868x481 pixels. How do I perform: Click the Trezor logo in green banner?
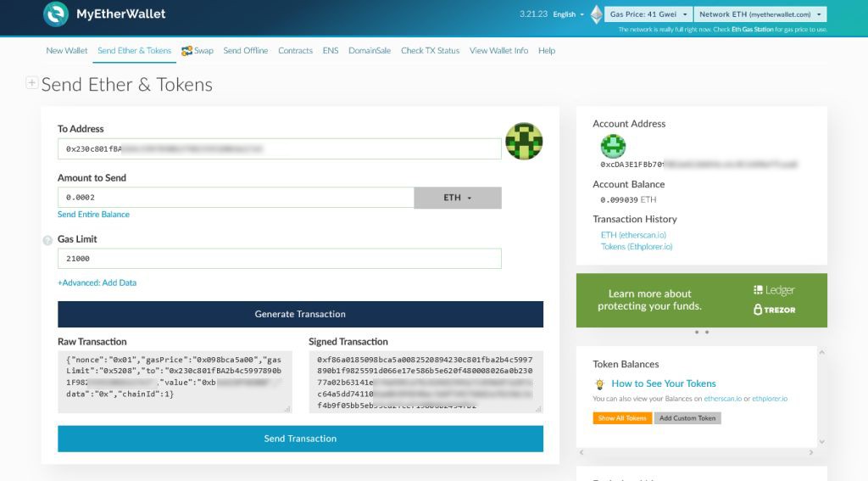point(773,310)
